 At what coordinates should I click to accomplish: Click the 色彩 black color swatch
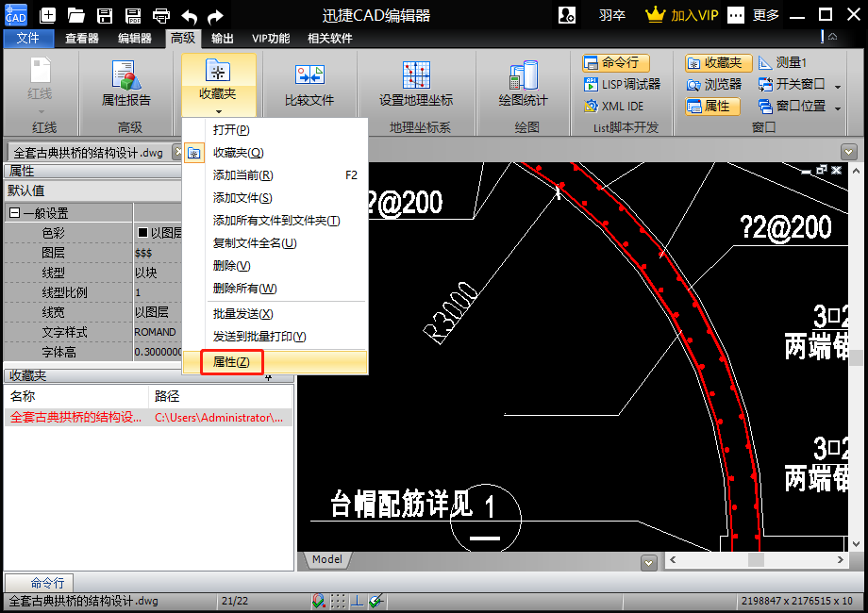point(142,232)
